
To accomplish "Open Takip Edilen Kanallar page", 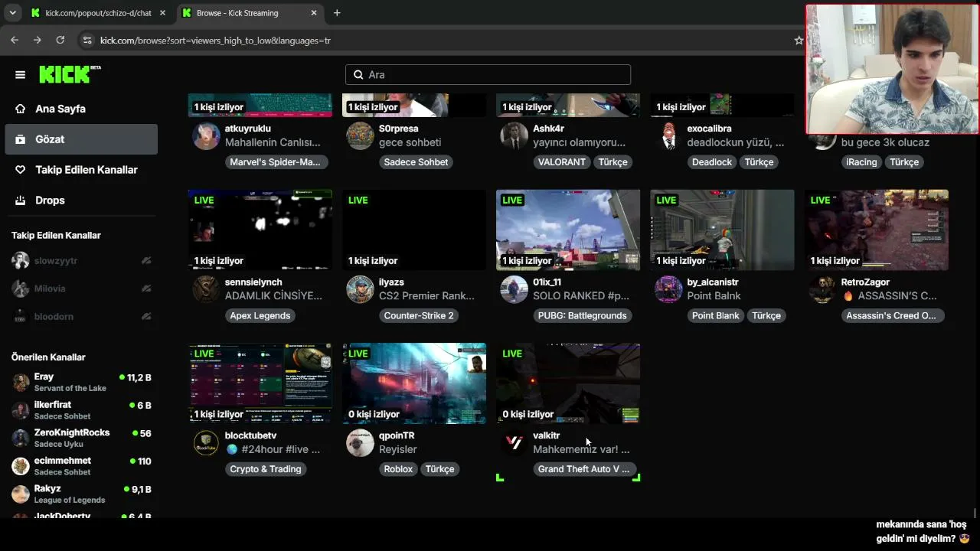I will [x=81, y=170].
